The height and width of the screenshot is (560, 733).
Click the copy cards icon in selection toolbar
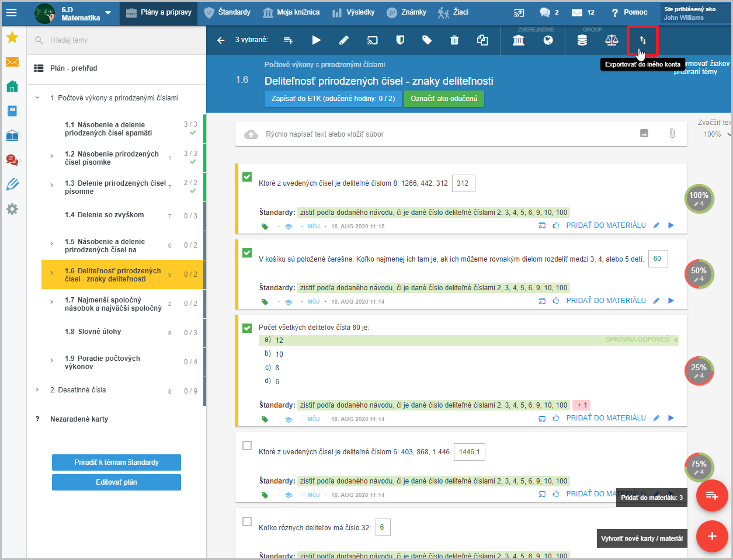click(x=482, y=40)
